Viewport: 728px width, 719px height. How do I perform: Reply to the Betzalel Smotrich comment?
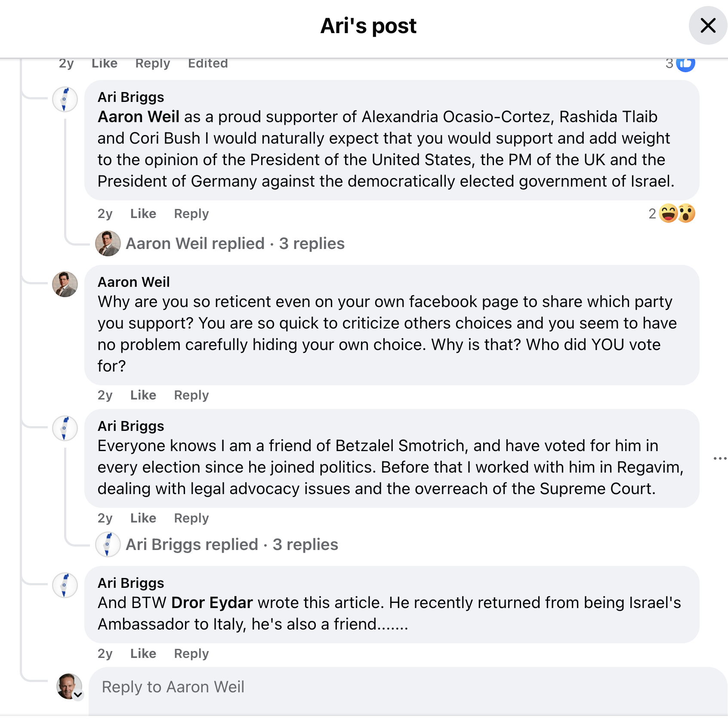(191, 518)
